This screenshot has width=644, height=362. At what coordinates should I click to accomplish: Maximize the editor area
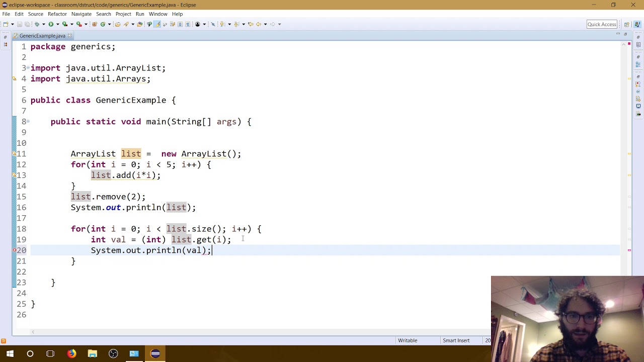click(x=625, y=35)
